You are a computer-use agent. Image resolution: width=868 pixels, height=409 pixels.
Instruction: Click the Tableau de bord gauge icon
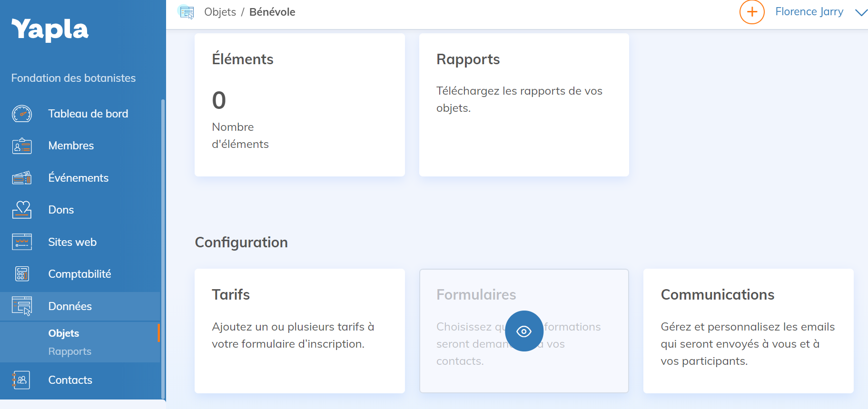[x=22, y=114]
